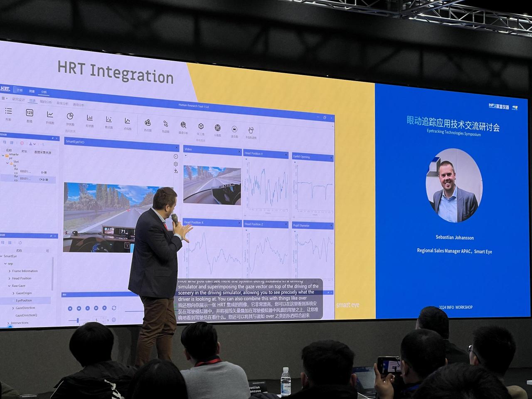Image resolution: width=532 pixels, height=399 pixels.
Task: Open the 手部轨迹图 hand trajectory tool
Action: (251, 132)
